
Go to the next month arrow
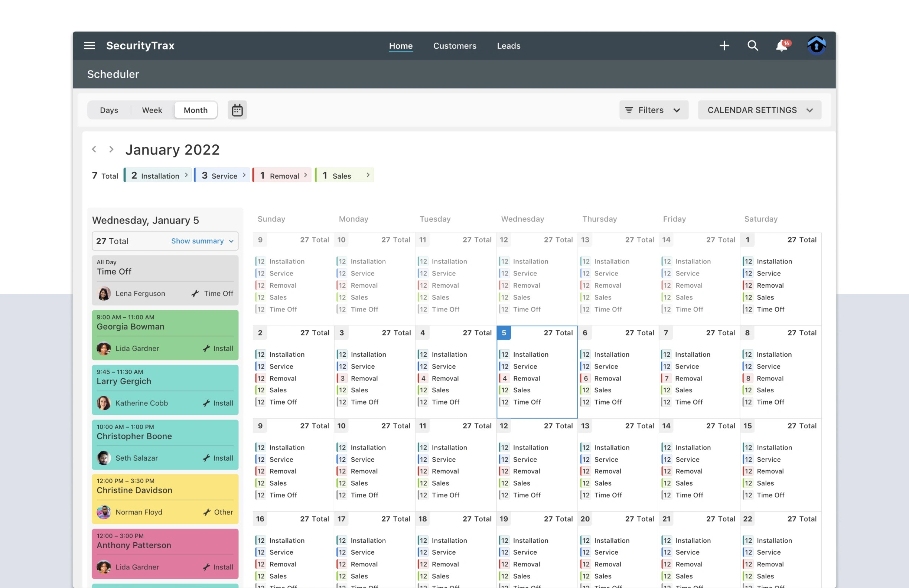pos(111,149)
